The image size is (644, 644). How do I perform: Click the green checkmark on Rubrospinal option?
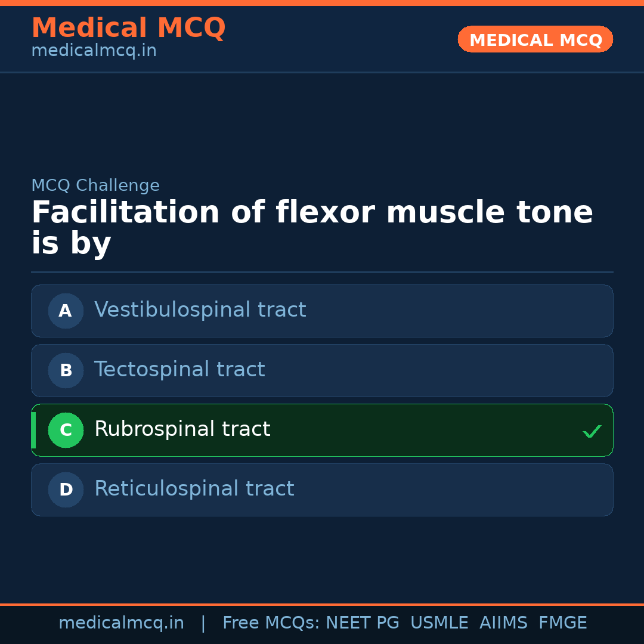[592, 431]
